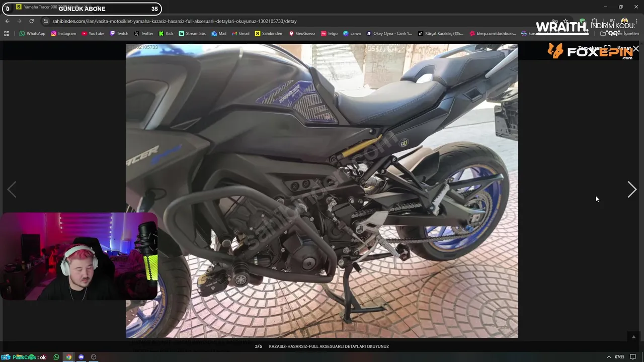644x362 pixels.
Task: Open Mail bookmark
Action: pyautogui.click(x=219, y=34)
